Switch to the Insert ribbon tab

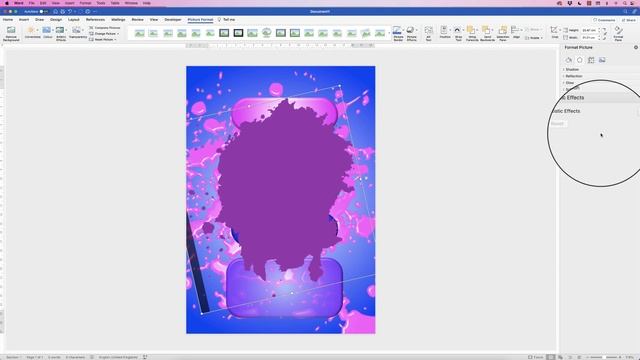tap(24, 20)
